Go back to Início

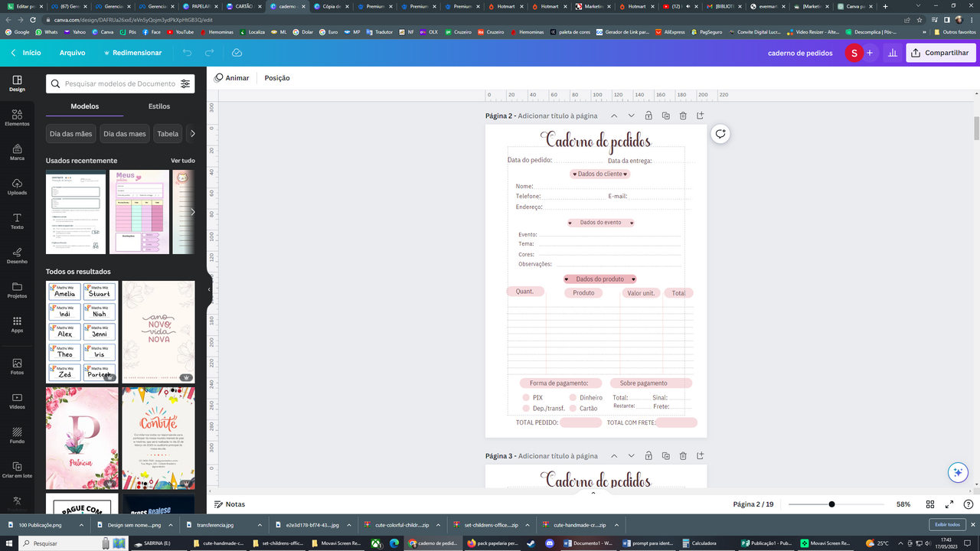(x=25, y=53)
